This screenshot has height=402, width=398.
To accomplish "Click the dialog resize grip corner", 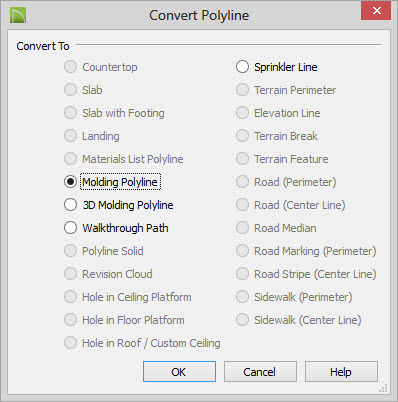I will 384,388.
